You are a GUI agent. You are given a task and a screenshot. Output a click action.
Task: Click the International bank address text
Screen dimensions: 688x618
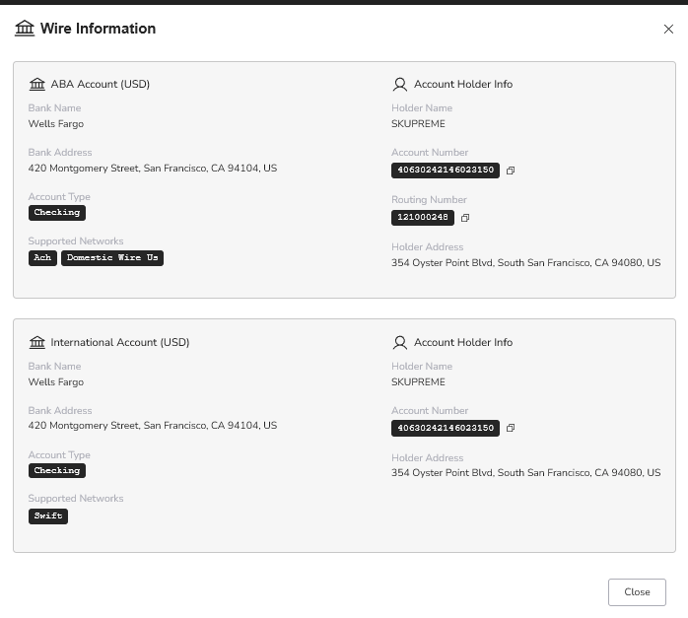pos(152,425)
